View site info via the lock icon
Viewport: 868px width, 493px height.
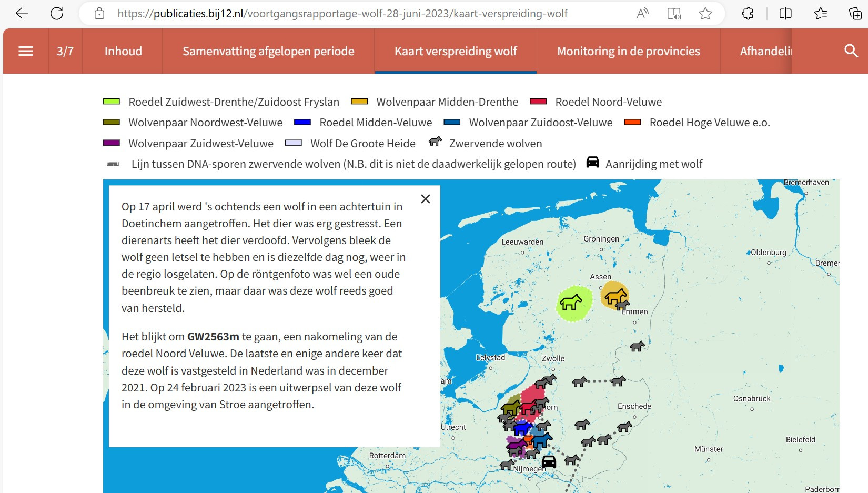(x=99, y=14)
